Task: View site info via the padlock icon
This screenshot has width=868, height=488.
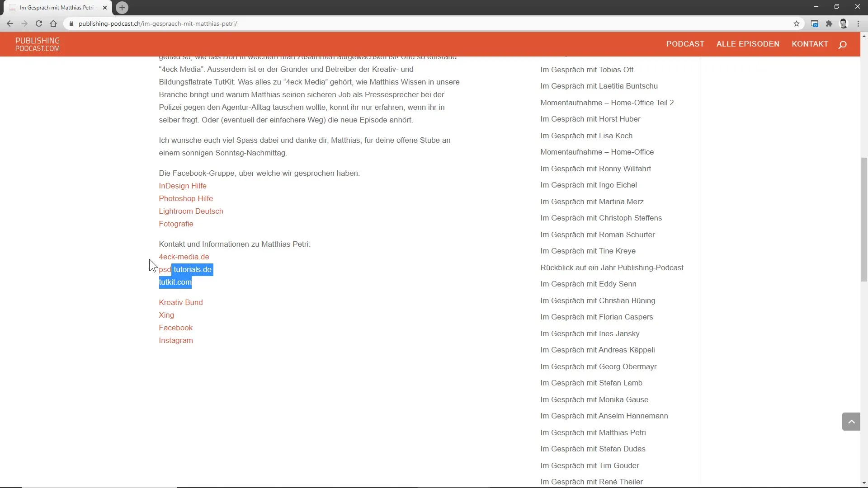Action: click(x=71, y=23)
